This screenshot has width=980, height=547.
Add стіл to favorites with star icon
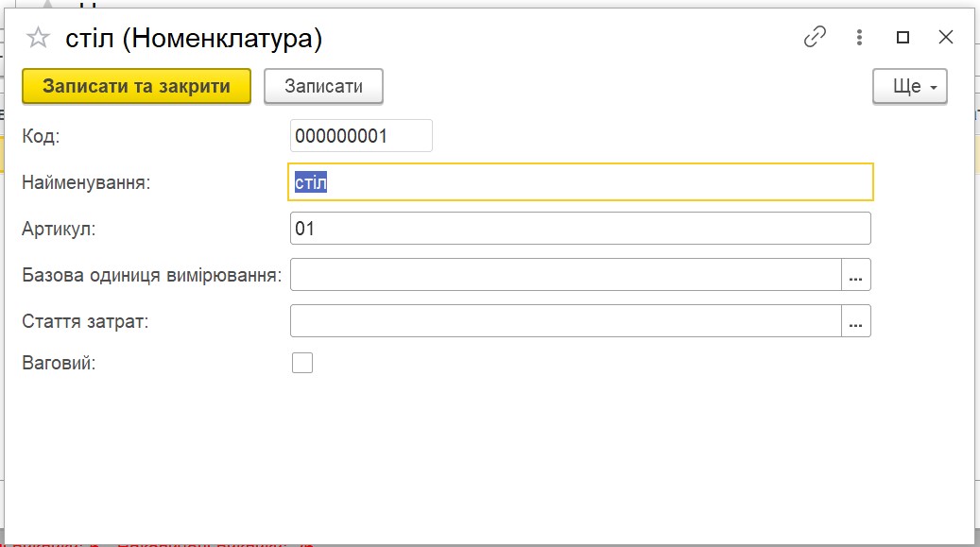[x=38, y=38]
